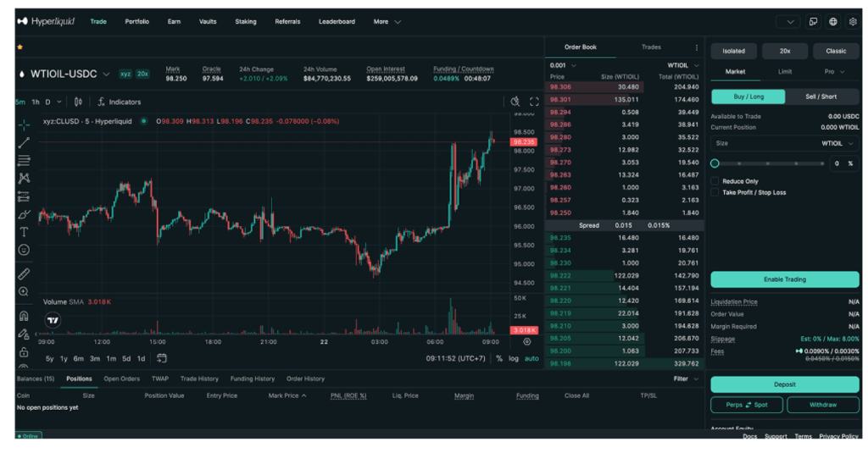The height and width of the screenshot is (453, 868).
Task: Toggle log scale on chart
Action: (x=514, y=358)
